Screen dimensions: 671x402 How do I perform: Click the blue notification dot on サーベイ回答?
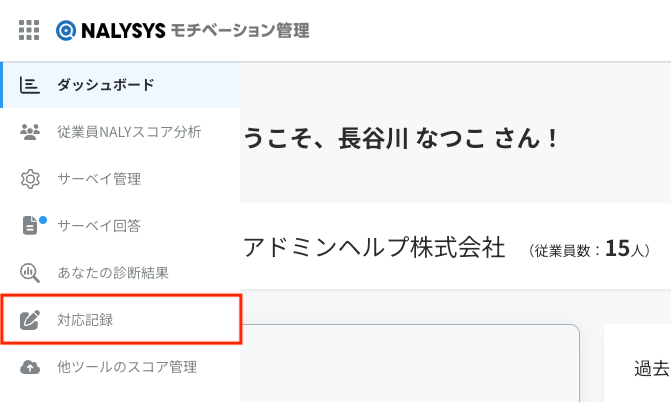click(43, 220)
